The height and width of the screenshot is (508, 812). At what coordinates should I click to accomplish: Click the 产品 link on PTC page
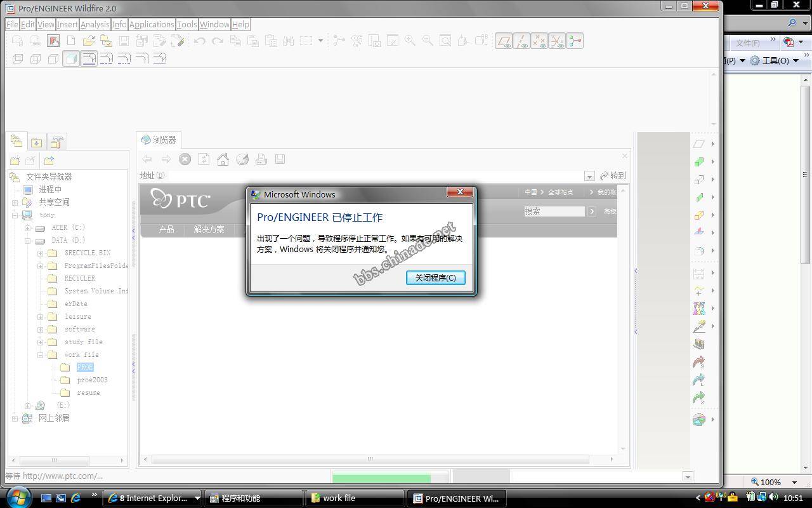[166, 229]
